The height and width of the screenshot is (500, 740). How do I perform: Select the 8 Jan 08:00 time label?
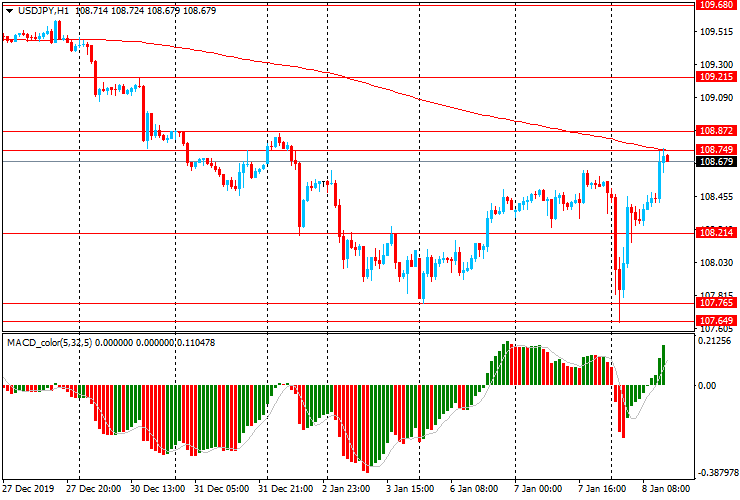coord(665,489)
